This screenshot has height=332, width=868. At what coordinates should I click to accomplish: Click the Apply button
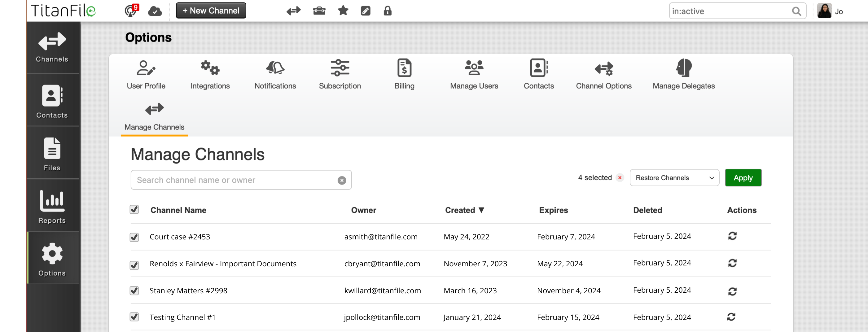pos(743,177)
